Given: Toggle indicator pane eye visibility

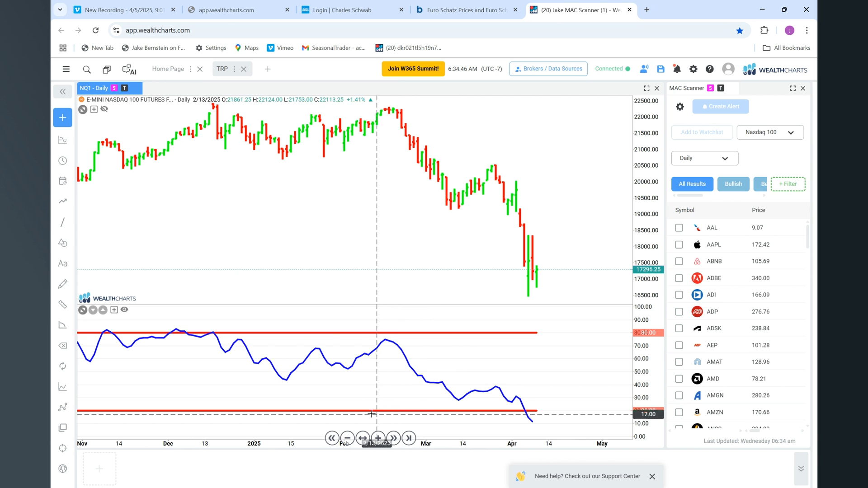Looking at the screenshot, I should pyautogui.click(x=124, y=310).
